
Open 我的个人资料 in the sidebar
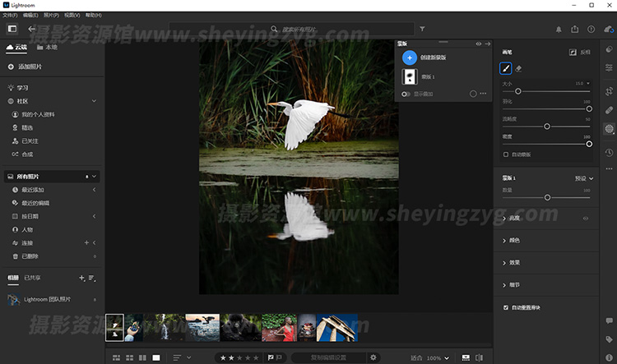pos(39,114)
